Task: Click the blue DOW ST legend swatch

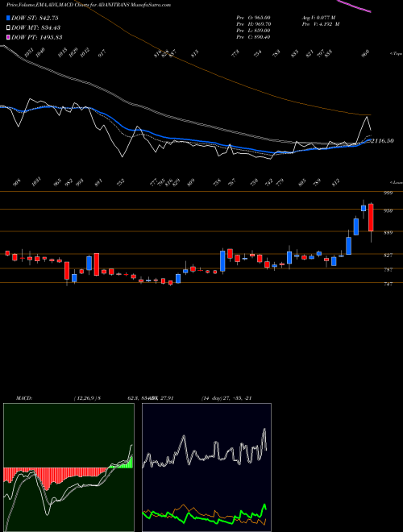Action: [x=8, y=18]
